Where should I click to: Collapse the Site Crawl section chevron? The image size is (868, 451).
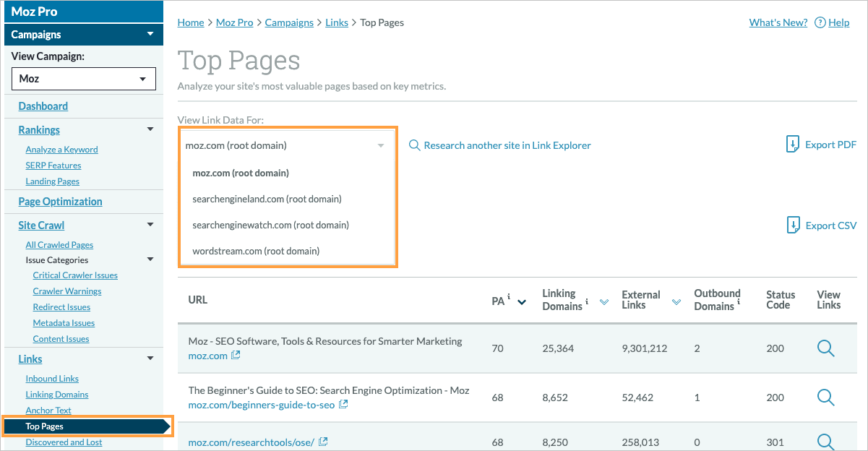click(x=150, y=225)
